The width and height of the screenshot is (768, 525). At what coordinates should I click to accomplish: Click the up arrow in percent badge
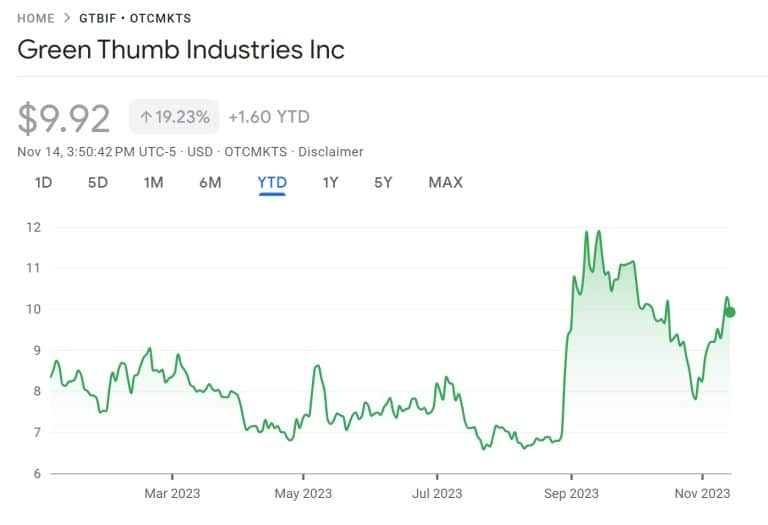click(x=145, y=117)
